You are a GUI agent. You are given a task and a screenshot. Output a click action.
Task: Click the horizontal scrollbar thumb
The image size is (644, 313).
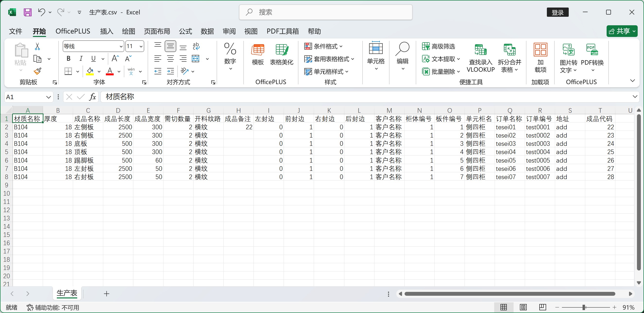coord(509,294)
